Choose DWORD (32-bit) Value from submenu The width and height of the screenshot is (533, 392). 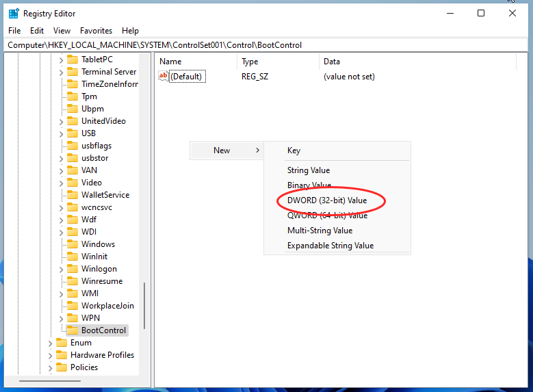(x=327, y=200)
